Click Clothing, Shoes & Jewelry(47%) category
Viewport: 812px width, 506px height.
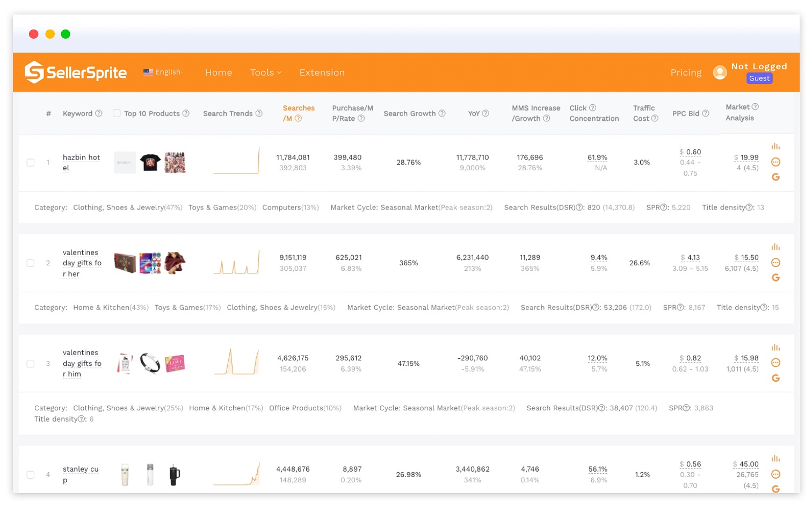(x=128, y=207)
